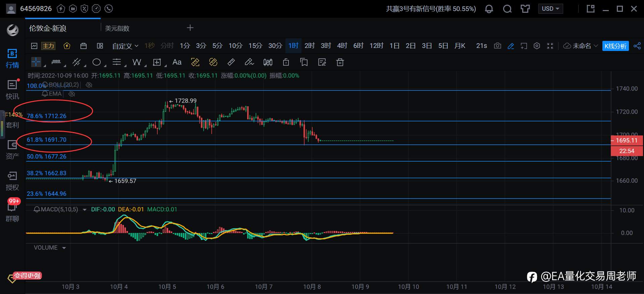Expand crosshair tool submenu arrow
This screenshot has width=644, height=294.
click(45, 65)
